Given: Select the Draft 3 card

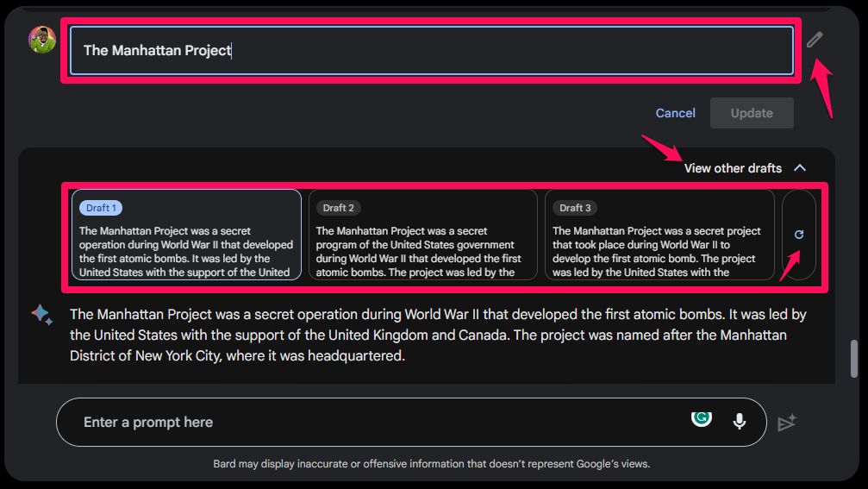Looking at the screenshot, I should pyautogui.click(x=659, y=235).
